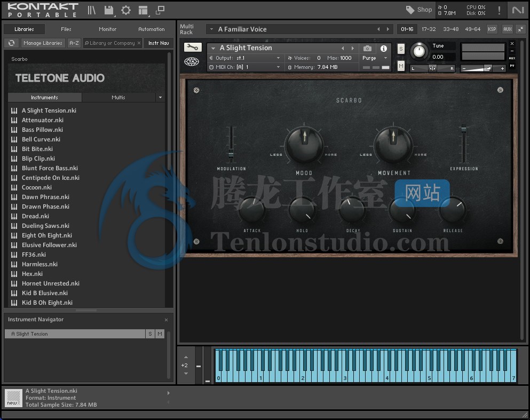530x420 pixels.
Task: Select the Libraries tab
Action: (x=24, y=29)
